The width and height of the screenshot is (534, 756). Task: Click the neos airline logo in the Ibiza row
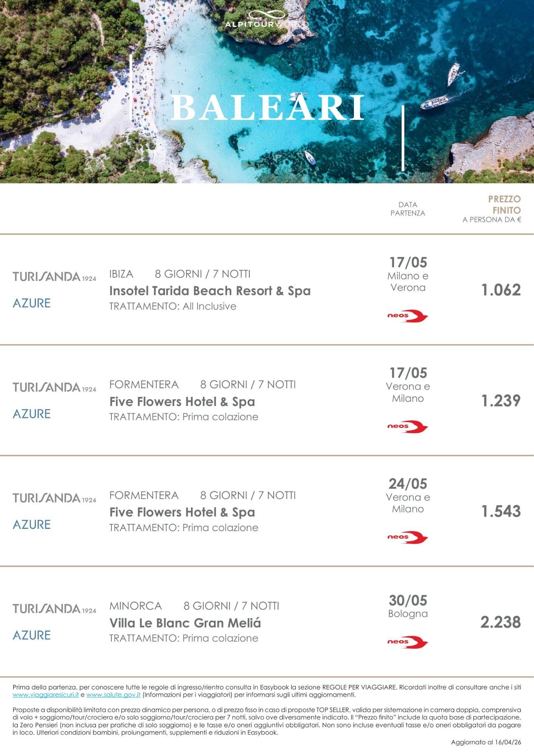point(407,316)
